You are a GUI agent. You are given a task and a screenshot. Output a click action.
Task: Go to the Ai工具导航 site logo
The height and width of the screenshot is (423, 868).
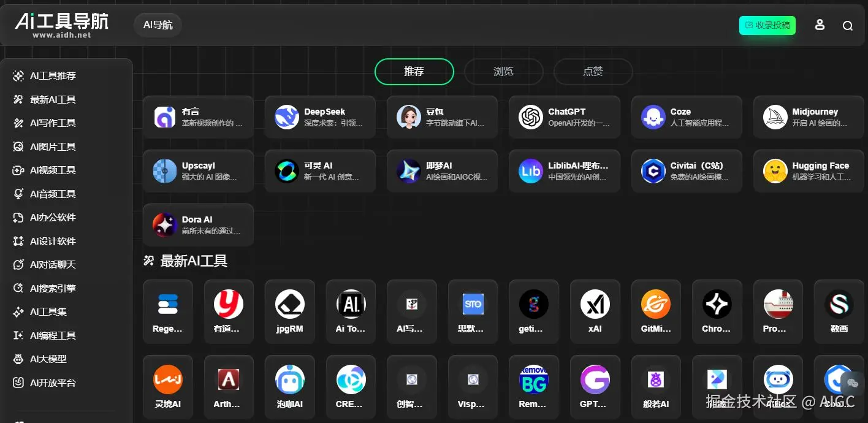pyautogui.click(x=62, y=25)
